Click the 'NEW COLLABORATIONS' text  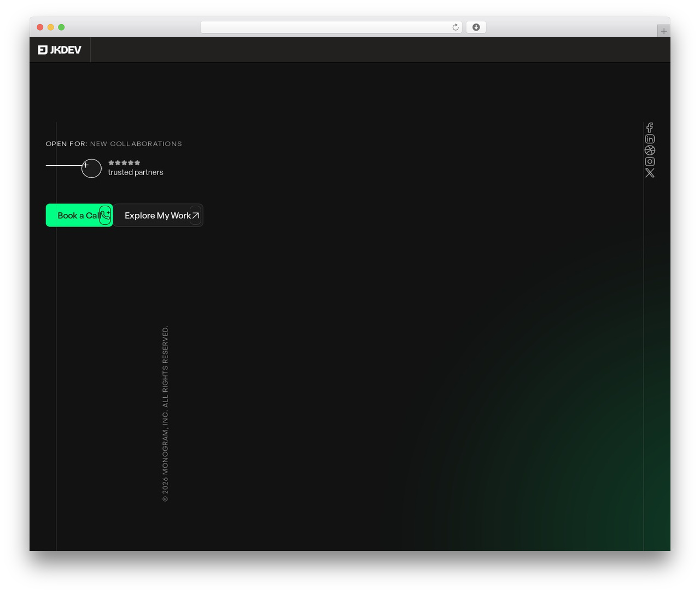pos(136,144)
